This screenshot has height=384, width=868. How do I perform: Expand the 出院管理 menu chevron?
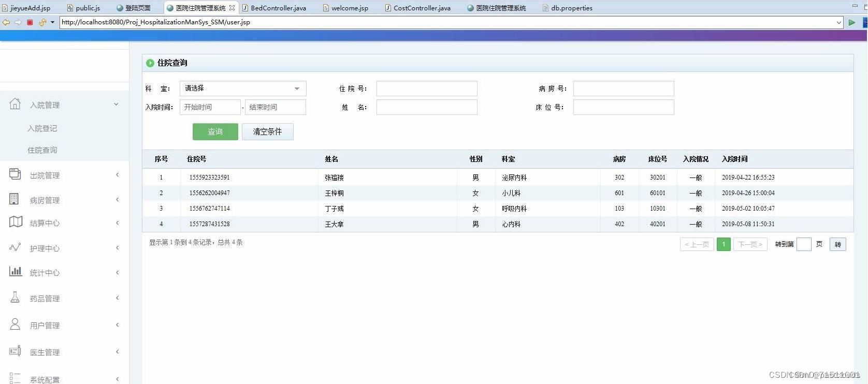pyautogui.click(x=118, y=174)
